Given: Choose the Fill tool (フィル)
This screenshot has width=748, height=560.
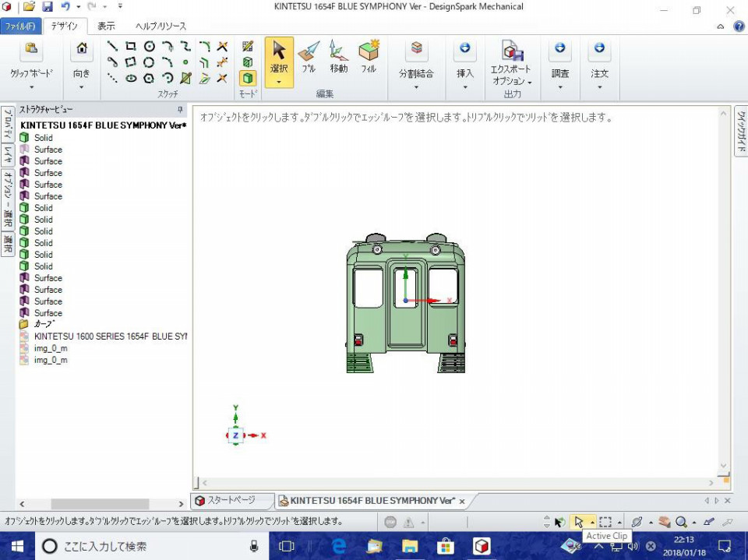Looking at the screenshot, I should tap(369, 57).
